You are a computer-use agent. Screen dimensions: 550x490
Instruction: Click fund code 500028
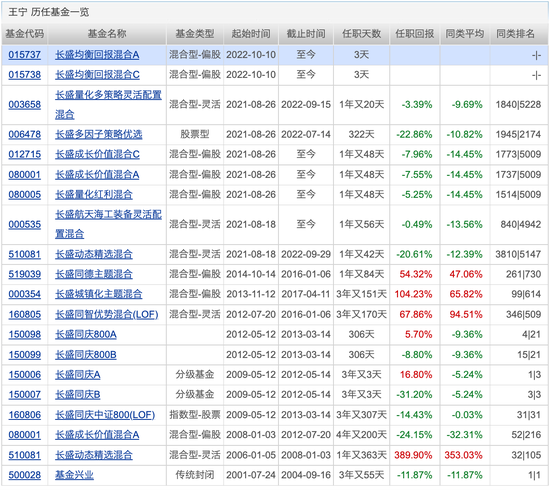point(25,476)
